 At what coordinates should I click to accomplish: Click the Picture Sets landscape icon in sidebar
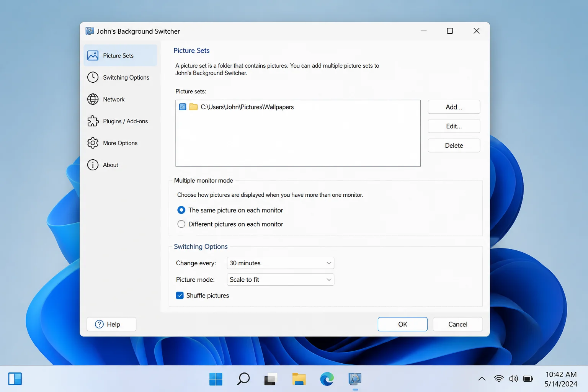click(x=93, y=56)
